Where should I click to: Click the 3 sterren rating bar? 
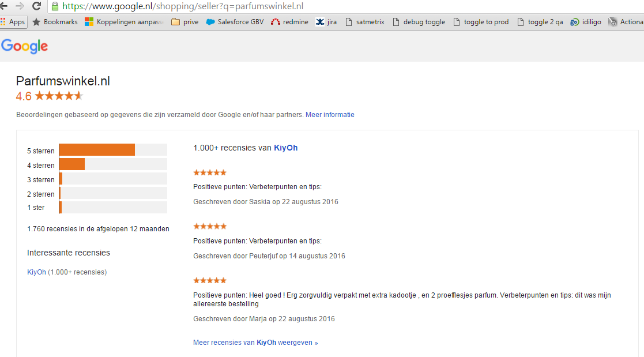pyautogui.click(x=113, y=179)
